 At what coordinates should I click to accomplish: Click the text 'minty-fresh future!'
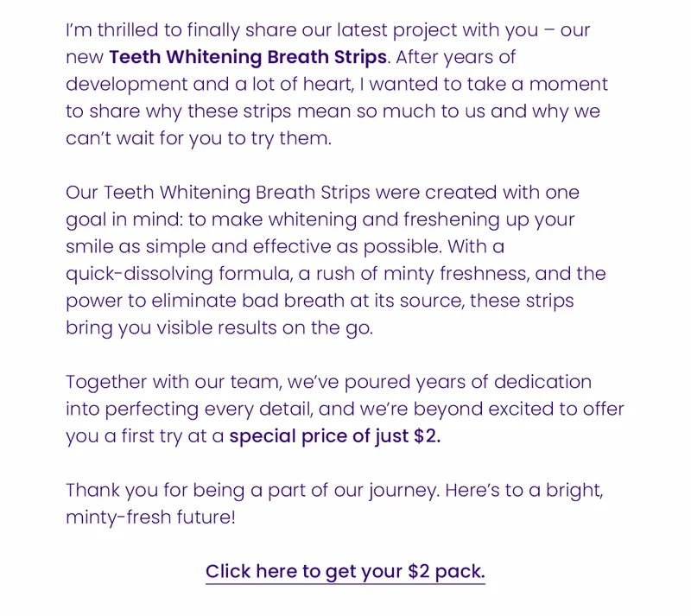pos(150,518)
